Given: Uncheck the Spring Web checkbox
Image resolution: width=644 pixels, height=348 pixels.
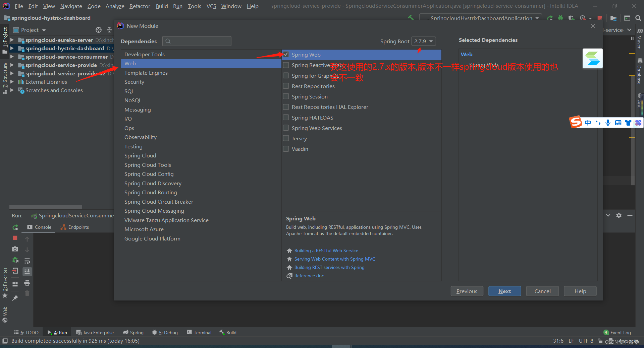Looking at the screenshot, I should click(x=286, y=54).
